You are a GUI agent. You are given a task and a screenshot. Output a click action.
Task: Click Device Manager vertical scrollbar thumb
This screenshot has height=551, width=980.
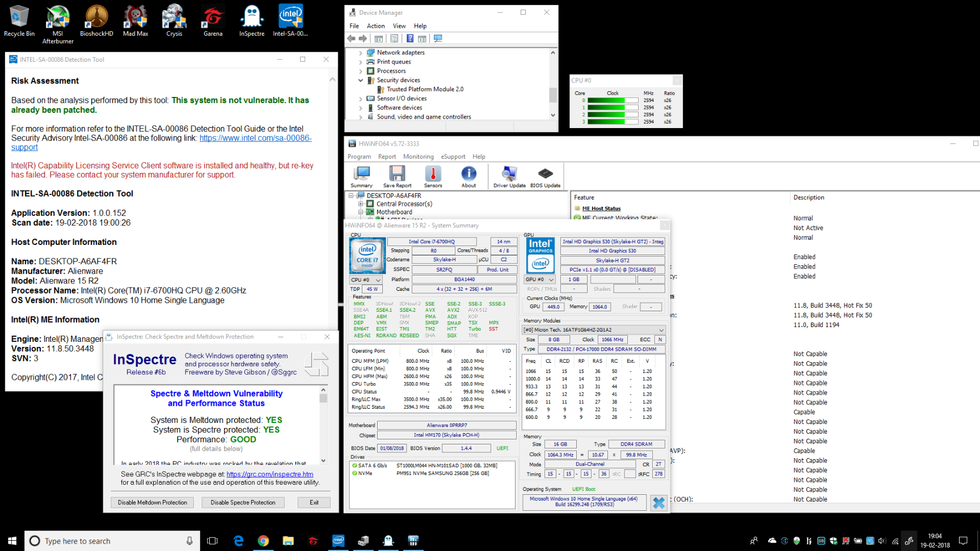553,94
